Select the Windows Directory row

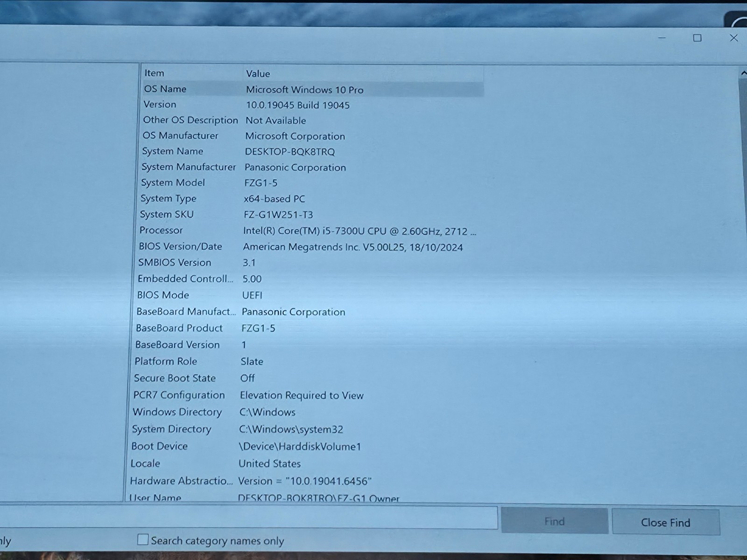coord(308,412)
